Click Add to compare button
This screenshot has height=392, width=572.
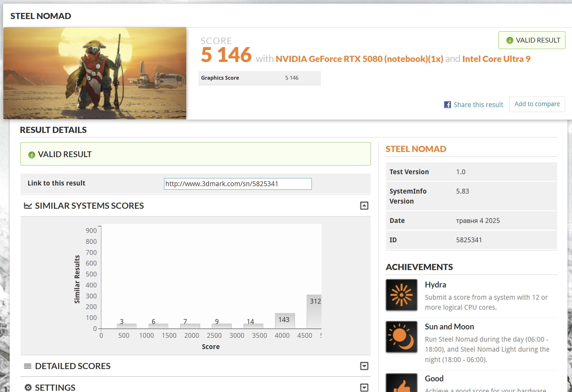tap(537, 104)
